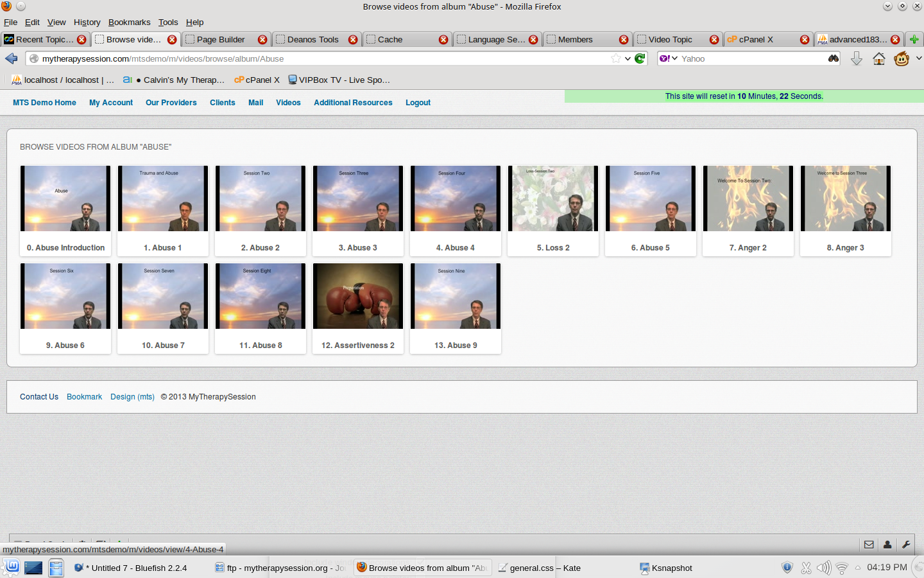The image size is (924, 578).
Task: Open the Assertiveness 2 boxing gloves video
Action: click(358, 297)
